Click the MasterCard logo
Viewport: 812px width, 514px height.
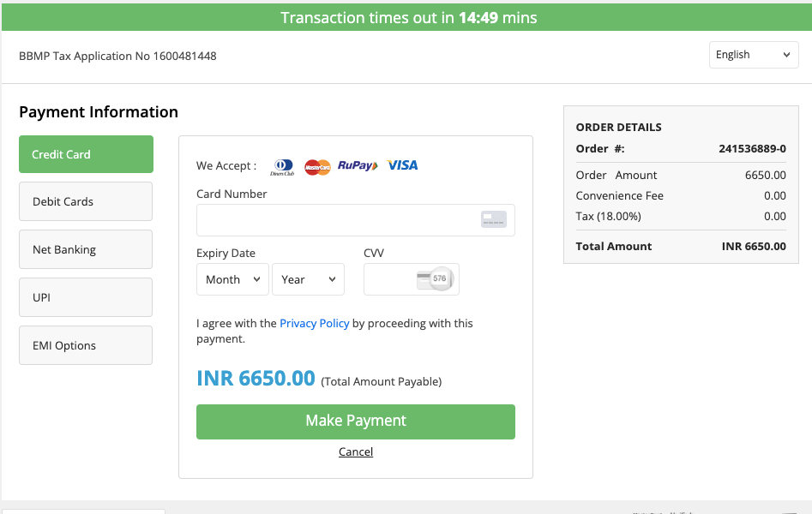pos(316,167)
